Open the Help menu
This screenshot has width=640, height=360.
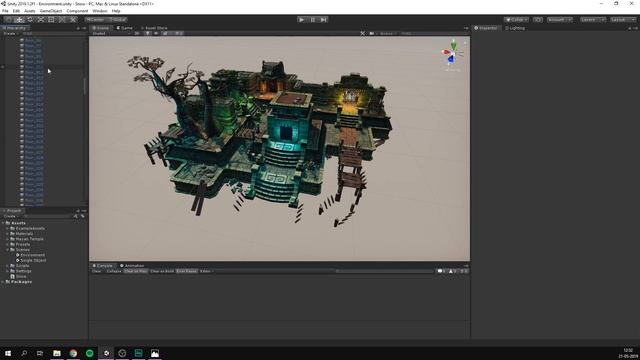point(116,11)
